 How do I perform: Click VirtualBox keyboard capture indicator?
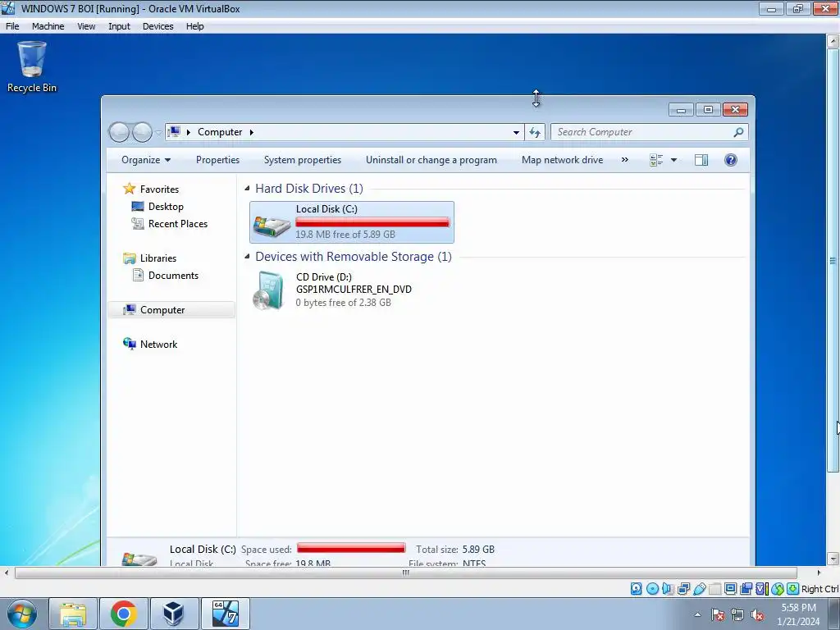tap(793, 589)
